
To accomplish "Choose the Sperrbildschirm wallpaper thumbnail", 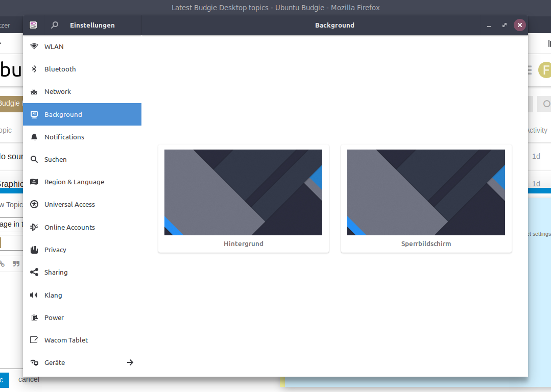I will (x=426, y=192).
